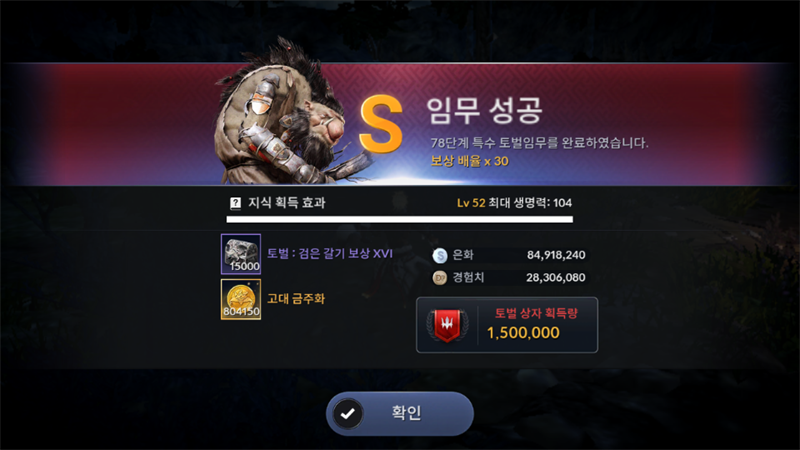Viewport: 800px width, 450px height.
Task: Click the checkmark icon on confirm button
Action: 348,414
